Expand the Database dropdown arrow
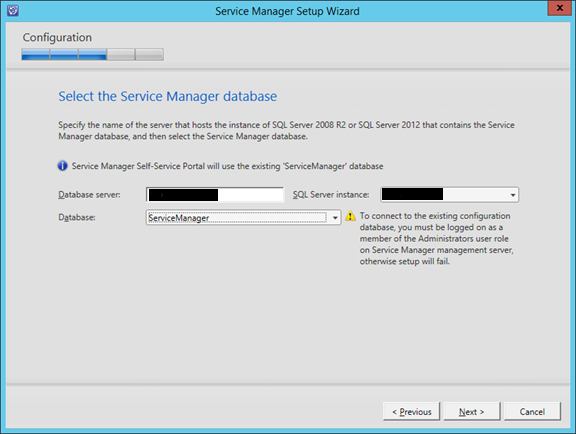The image size is (576, 434). pos(335,218)
